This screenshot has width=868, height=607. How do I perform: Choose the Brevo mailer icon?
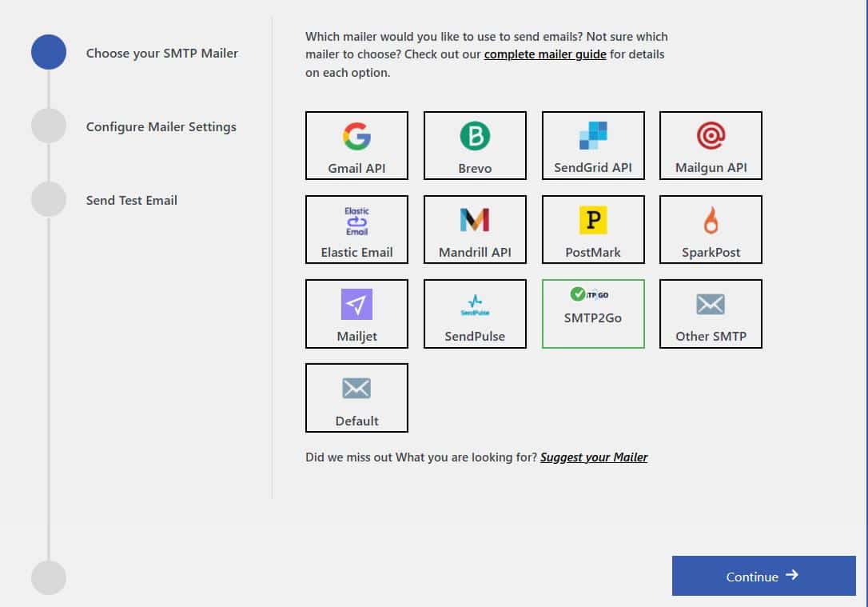coord(475,138)
